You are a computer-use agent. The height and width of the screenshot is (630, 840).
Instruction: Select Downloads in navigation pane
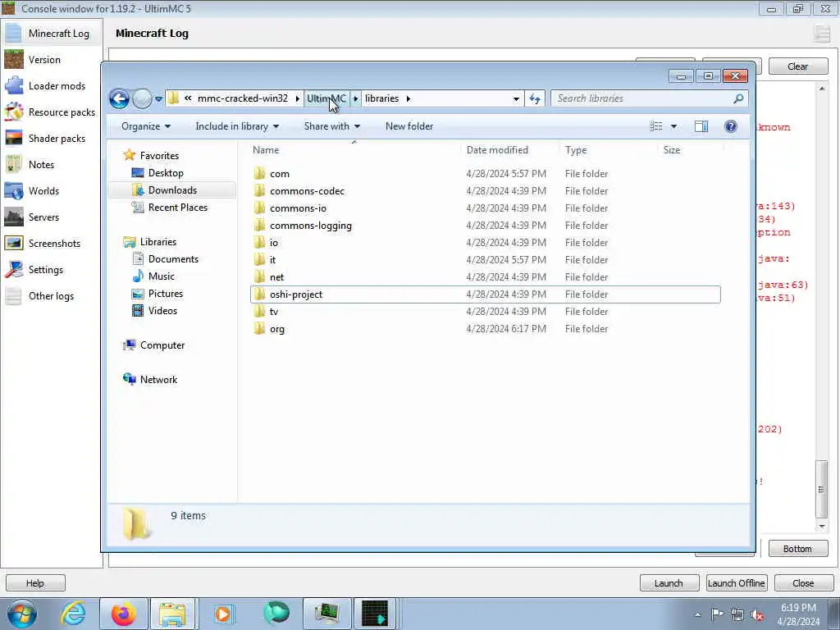tap(172, 190)
